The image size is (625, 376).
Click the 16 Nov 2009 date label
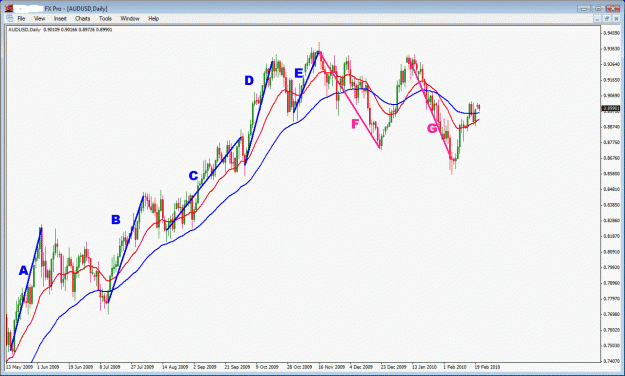point(332,367)
